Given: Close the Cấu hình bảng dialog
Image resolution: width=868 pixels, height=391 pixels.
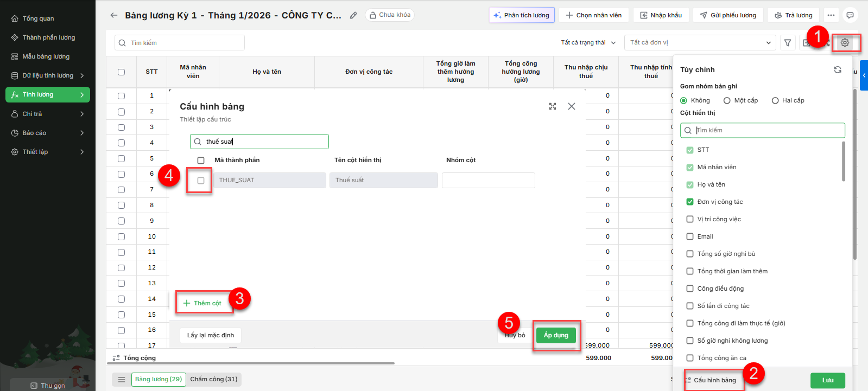Looking at the screenshot, I should click(572, 106).
